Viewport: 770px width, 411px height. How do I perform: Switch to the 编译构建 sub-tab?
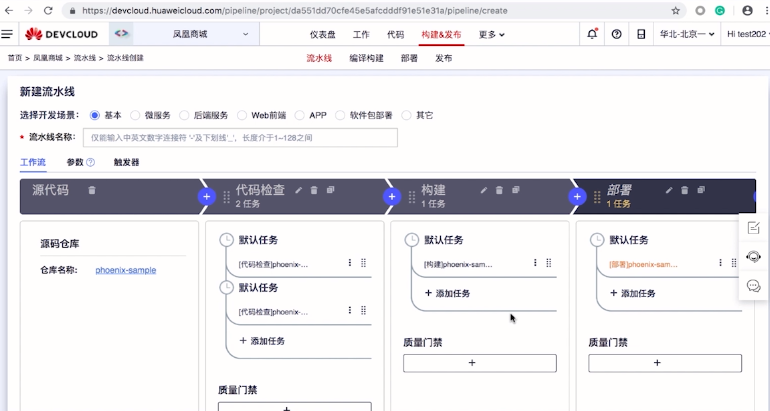click(x=366, y=58)
